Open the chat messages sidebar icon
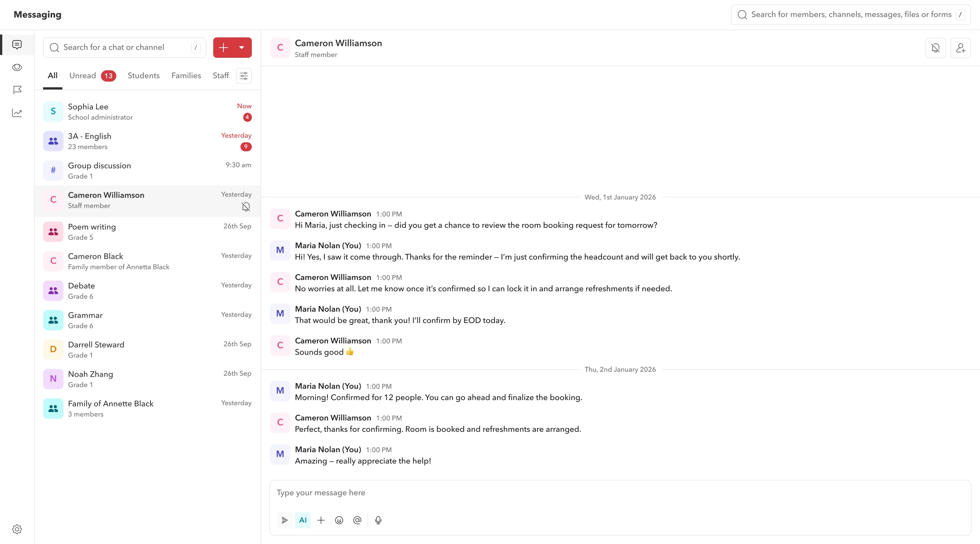980x544 pixels. pos(17,45)
